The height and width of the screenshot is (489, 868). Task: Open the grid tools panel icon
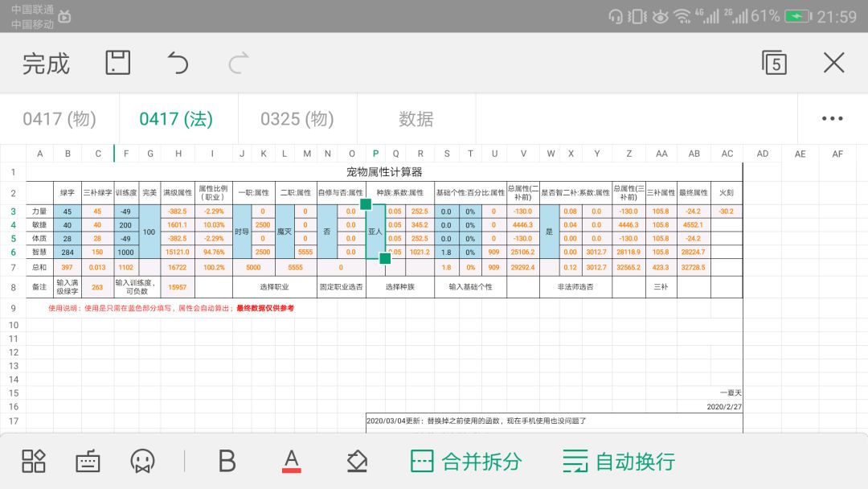point(33,461)
